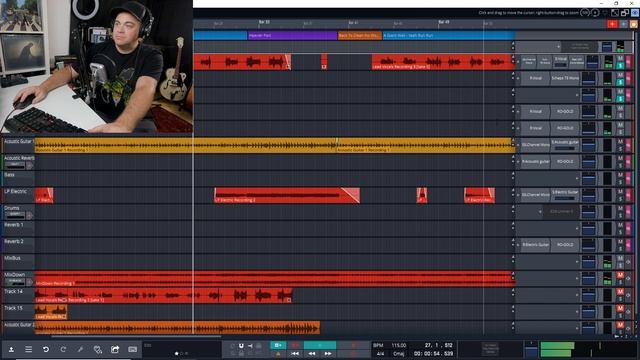Click the wide teal play button

[x=320, y=345]
